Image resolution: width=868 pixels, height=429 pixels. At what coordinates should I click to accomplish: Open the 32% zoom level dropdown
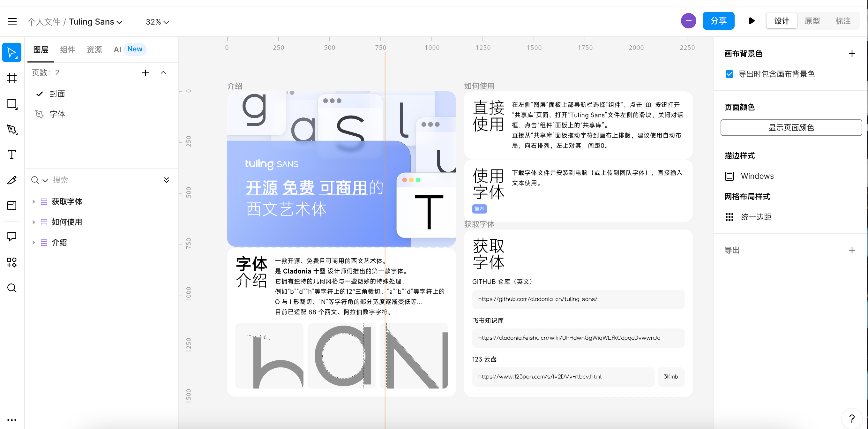[x=157, y=22]
